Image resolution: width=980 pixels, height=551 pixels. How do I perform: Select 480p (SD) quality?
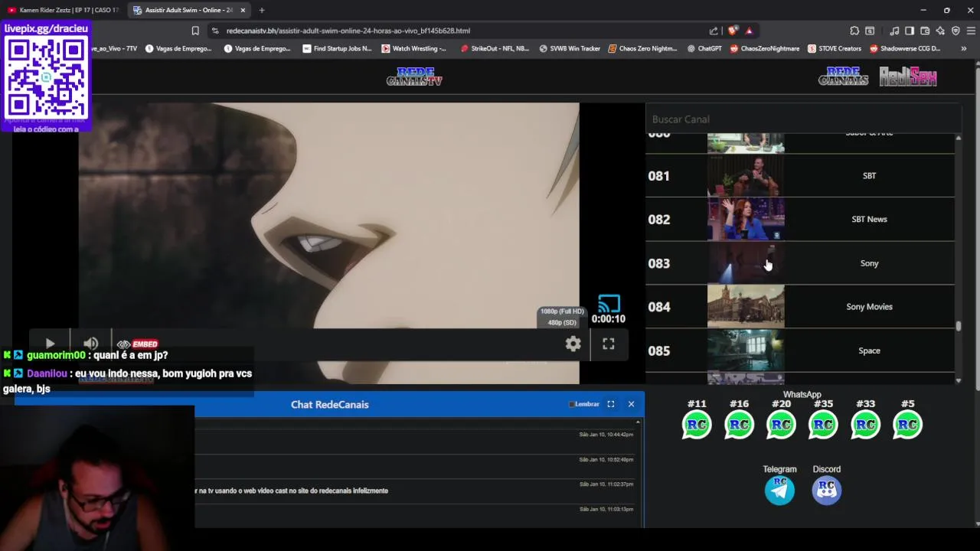click(x=562, y=322)
